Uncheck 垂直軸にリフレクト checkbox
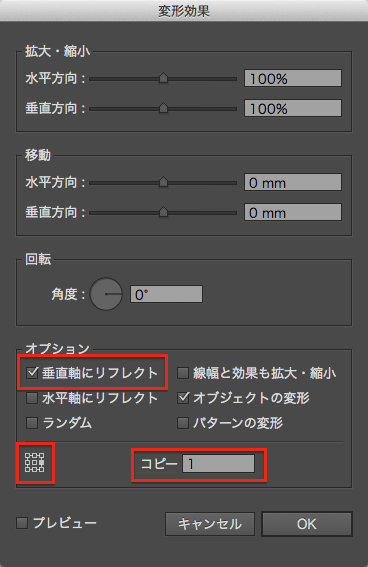The height and width of the screenshot is (567, 368). click(32, 373)
